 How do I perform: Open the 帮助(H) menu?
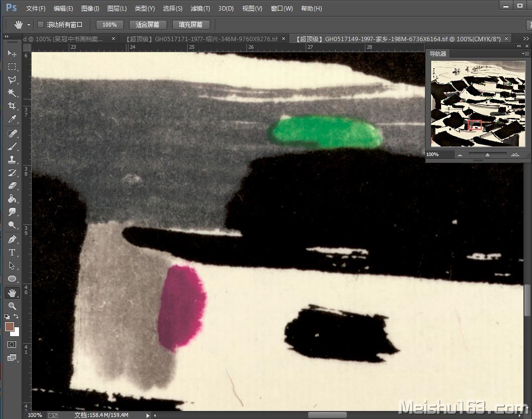(x=312, y=8)
